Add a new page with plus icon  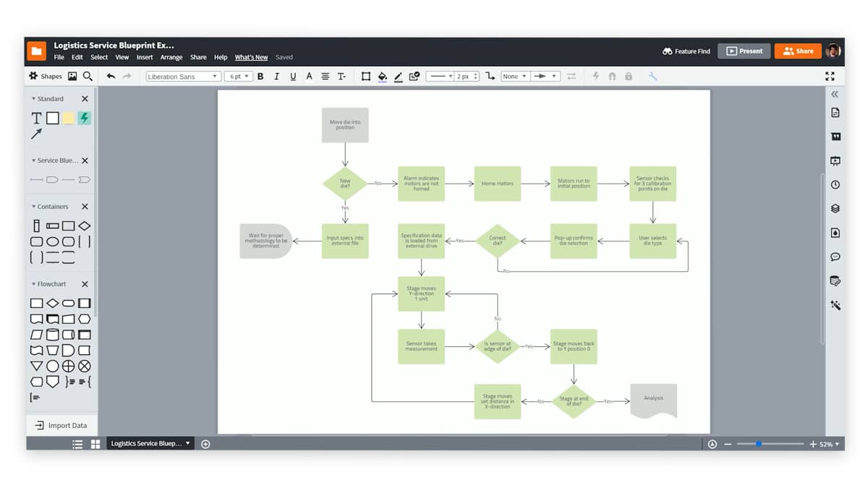pyautogui.click(x=205, y=444)
